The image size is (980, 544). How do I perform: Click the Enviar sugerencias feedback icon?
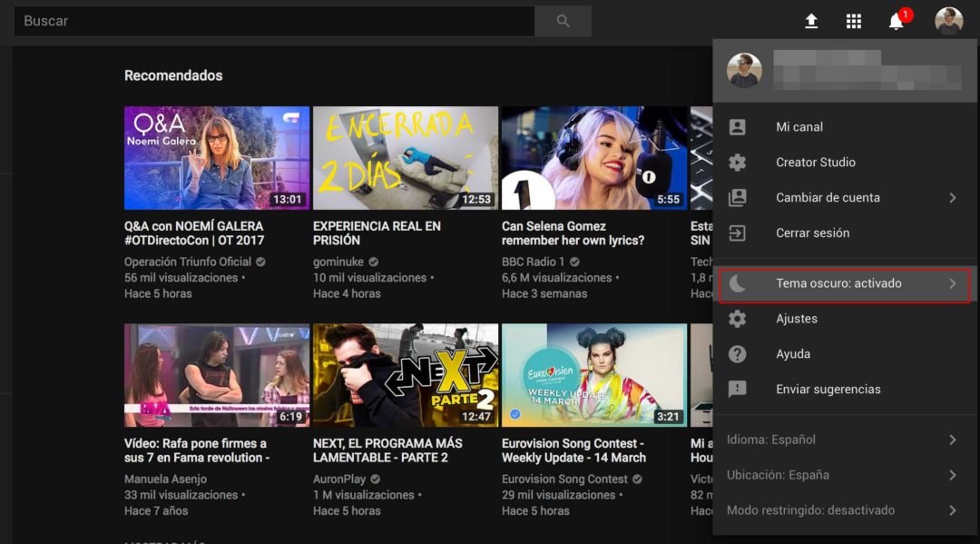(x=737, y=389)
